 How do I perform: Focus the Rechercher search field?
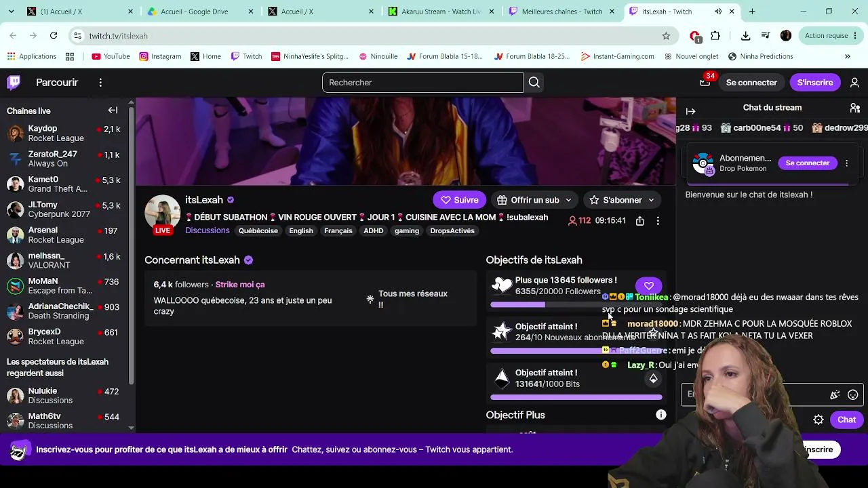422,83
